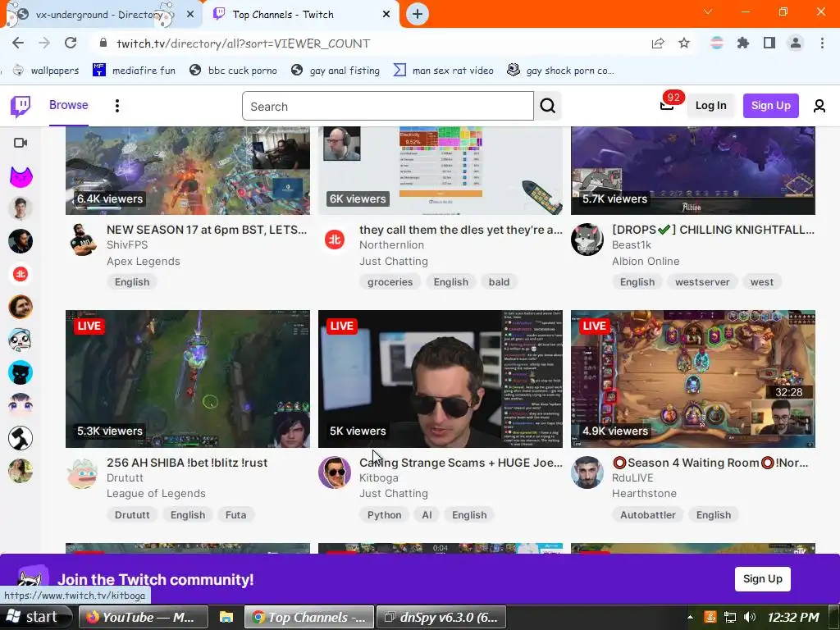Bookmark the page with the star icon
Viewport: 840px width, 630px height.
click(684, 43)
